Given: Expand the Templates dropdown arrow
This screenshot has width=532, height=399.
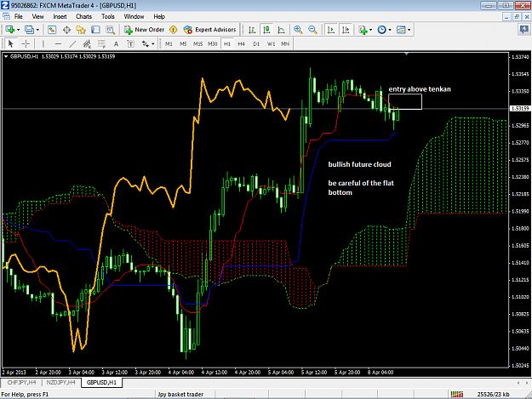Looking at the screenshot, I should click(409, 30).
